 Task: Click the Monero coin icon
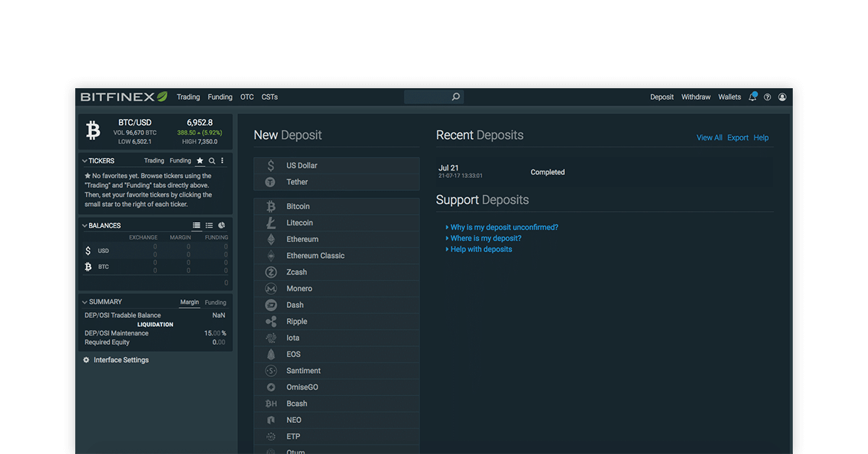(271, 288)
